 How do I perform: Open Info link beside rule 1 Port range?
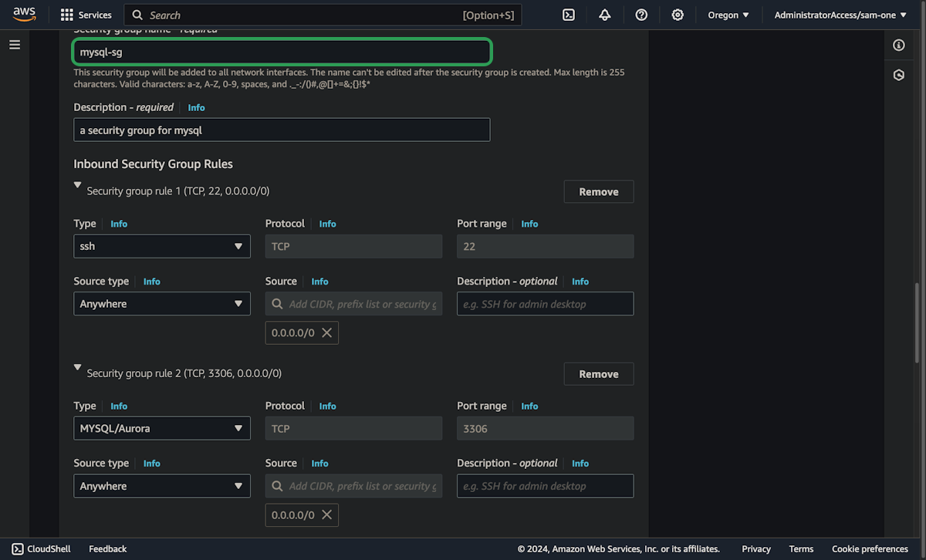coord(529,224)
